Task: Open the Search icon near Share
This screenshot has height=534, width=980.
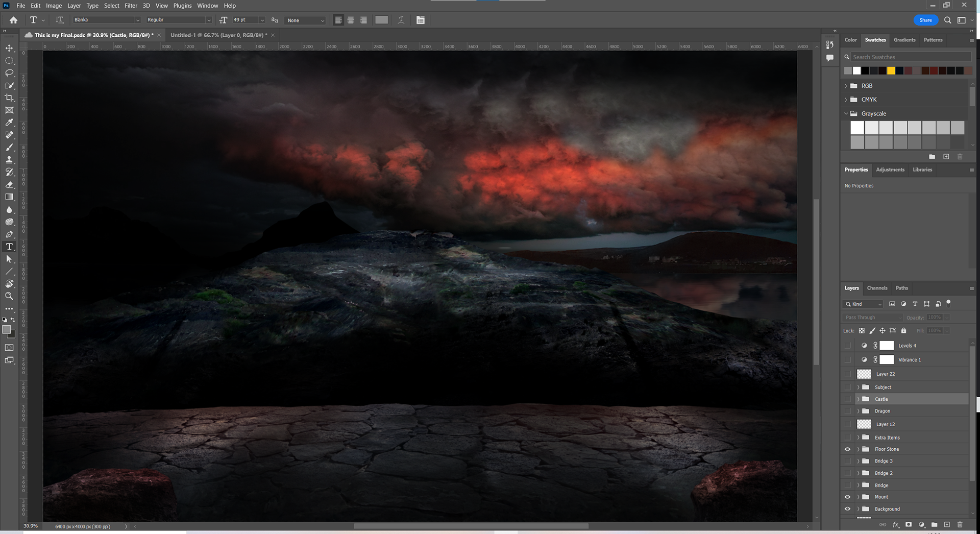Action: coord(947,20)
